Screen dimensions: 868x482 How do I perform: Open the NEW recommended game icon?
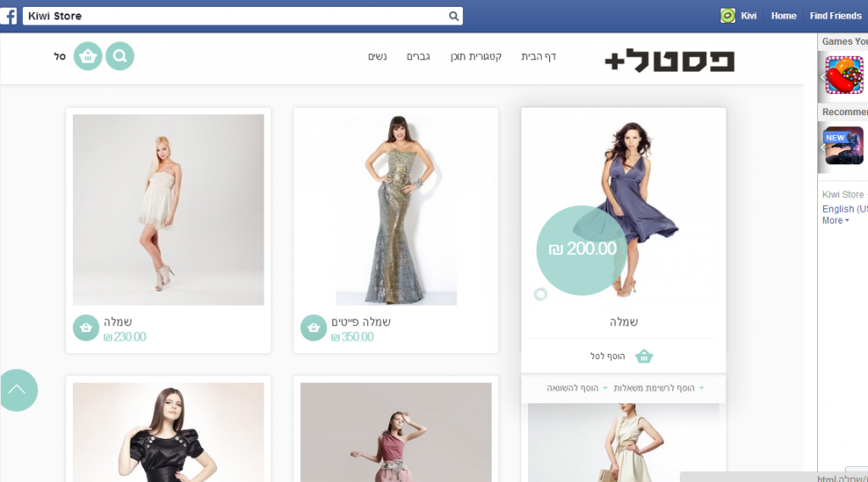click(x=843, y=146)
